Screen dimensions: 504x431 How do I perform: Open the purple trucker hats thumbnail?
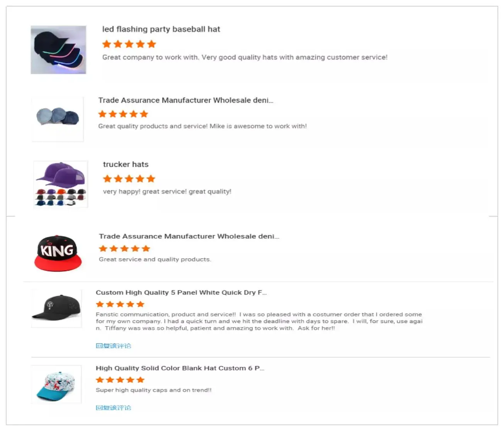[x=61, y=184]
